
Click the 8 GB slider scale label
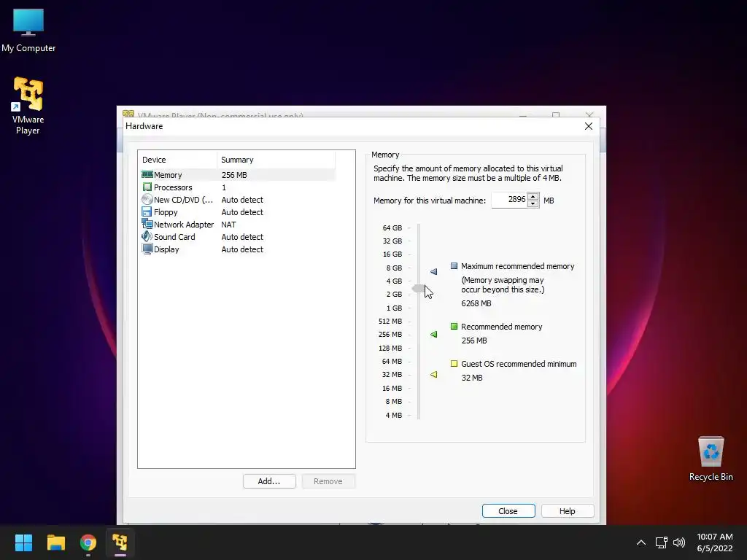[x=394, y=268]
